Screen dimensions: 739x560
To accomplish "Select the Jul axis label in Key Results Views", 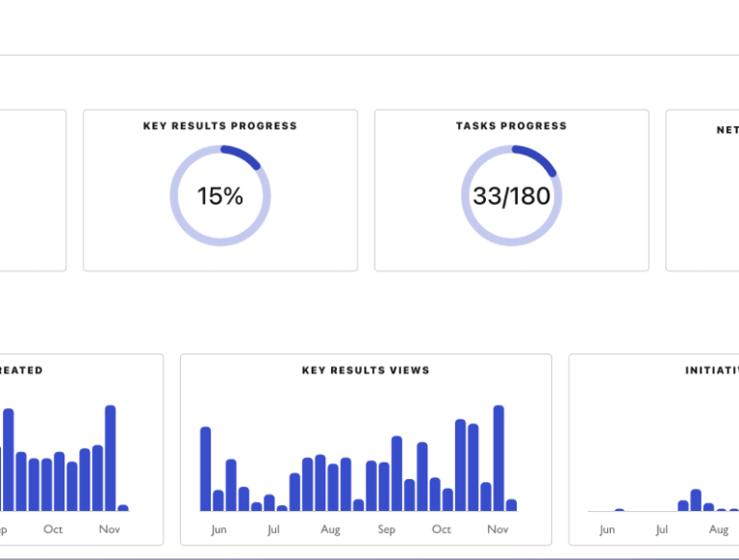I will coord(273,529).
